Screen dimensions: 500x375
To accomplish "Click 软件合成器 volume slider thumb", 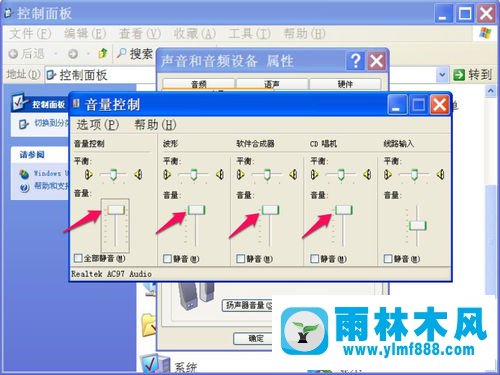I will tap(270, 210).
